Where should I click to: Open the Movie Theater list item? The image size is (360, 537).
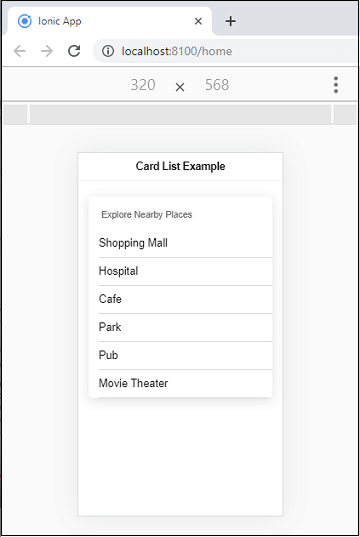pyautogui.click(x=181, y=384)
